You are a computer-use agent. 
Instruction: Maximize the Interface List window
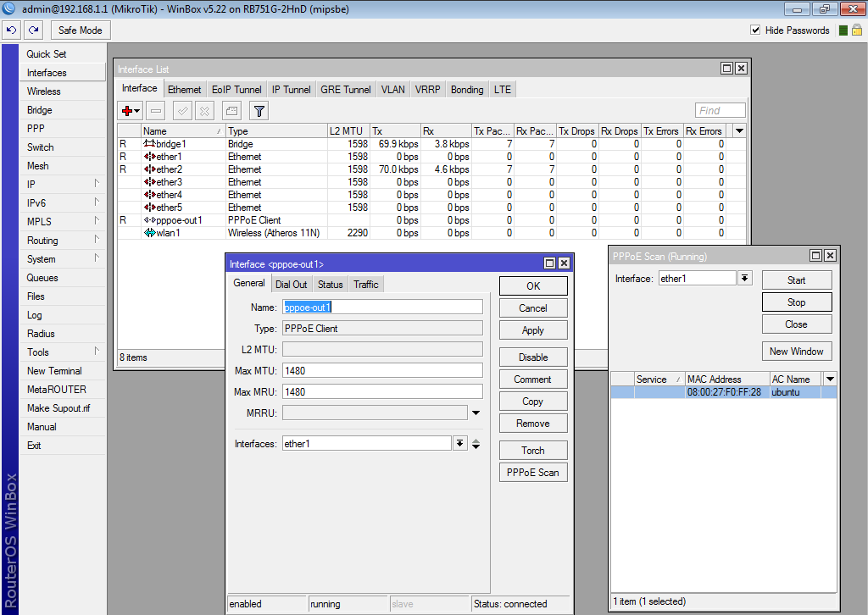pyautogui.click(x=726, y=68)
